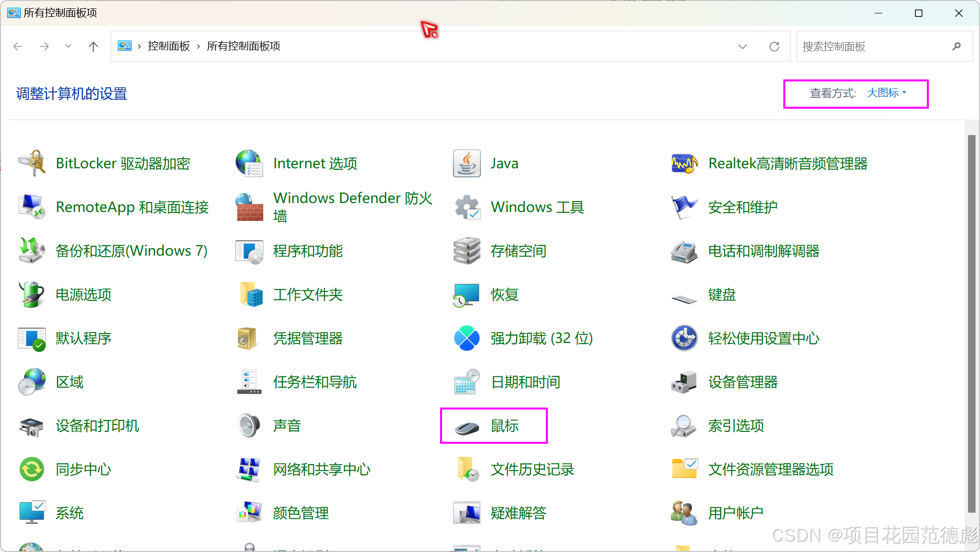Refresh the current view
This screenshot has height=552, width=980.
(774, 46)
